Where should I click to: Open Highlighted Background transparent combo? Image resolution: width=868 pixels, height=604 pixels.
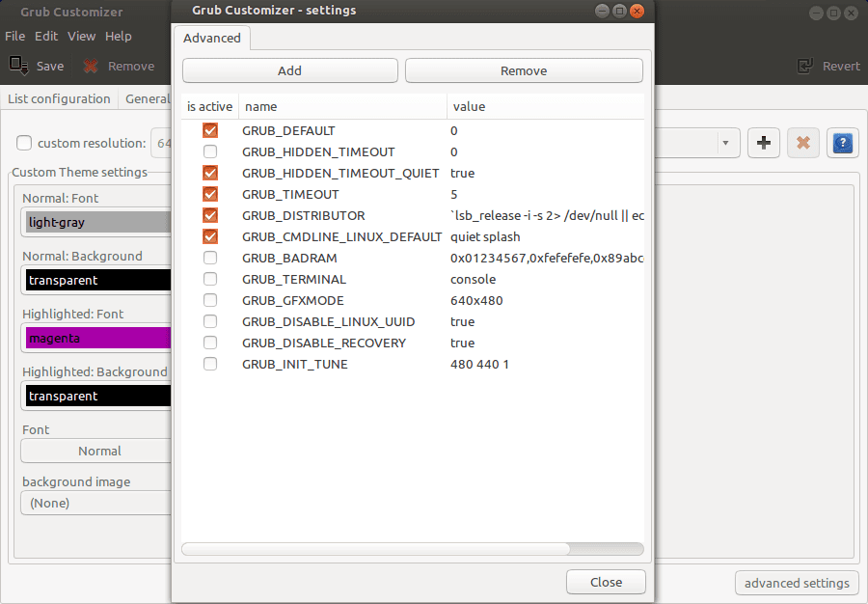pyautogui.click(x=95, y=396)
